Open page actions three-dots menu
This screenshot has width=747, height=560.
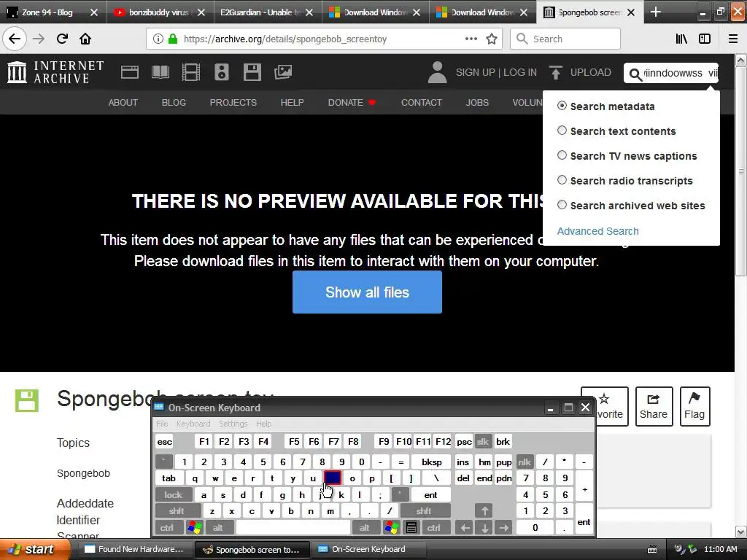coord(471,39)
